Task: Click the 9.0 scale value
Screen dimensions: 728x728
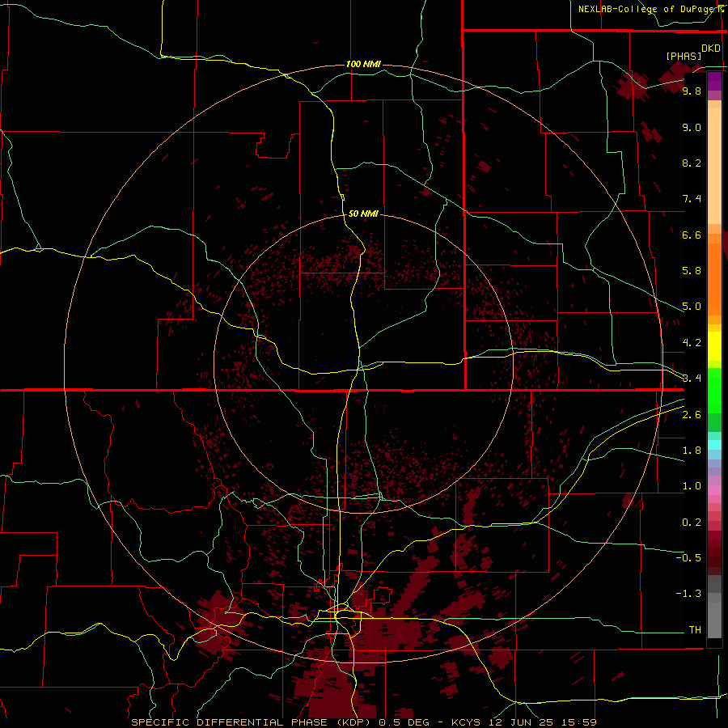Action: click(x=692, y=127)
